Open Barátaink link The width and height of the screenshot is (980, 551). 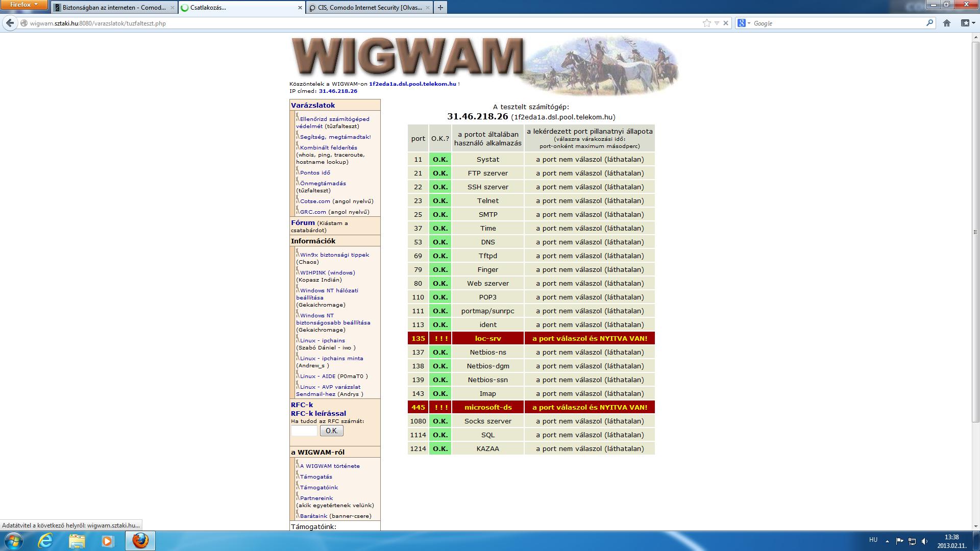pos(313,516)
